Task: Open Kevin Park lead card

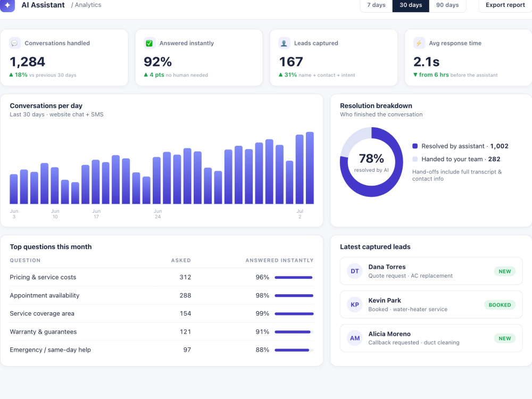Action: point(431,305)
